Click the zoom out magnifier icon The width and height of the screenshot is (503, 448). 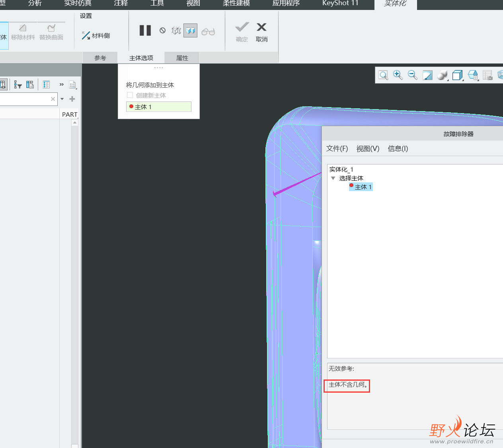point(413,75)
